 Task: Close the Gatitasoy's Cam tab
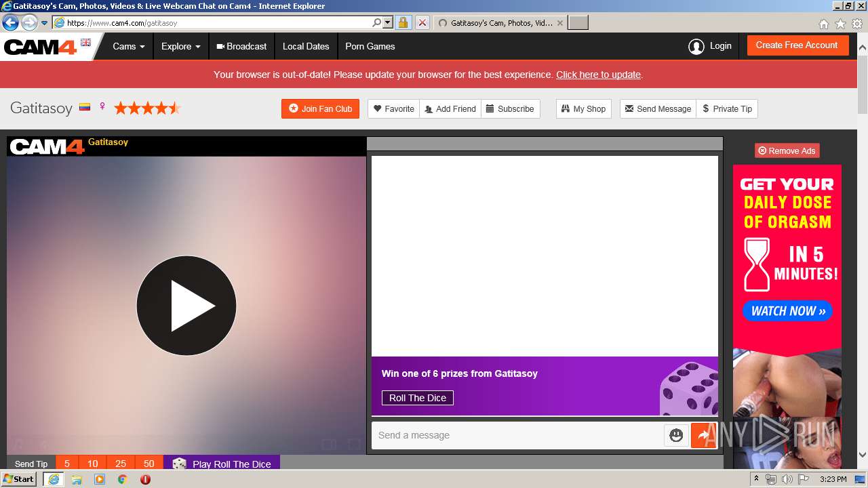click(559, 23)
